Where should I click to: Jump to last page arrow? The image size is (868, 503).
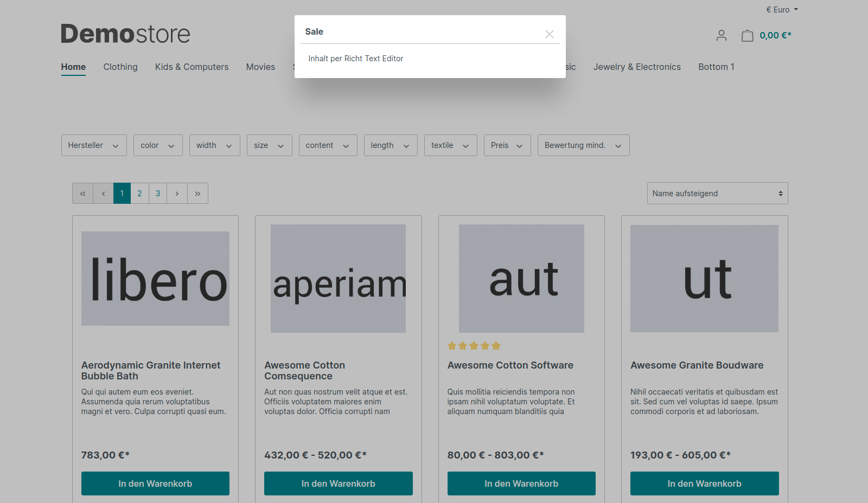coord(197,194)
